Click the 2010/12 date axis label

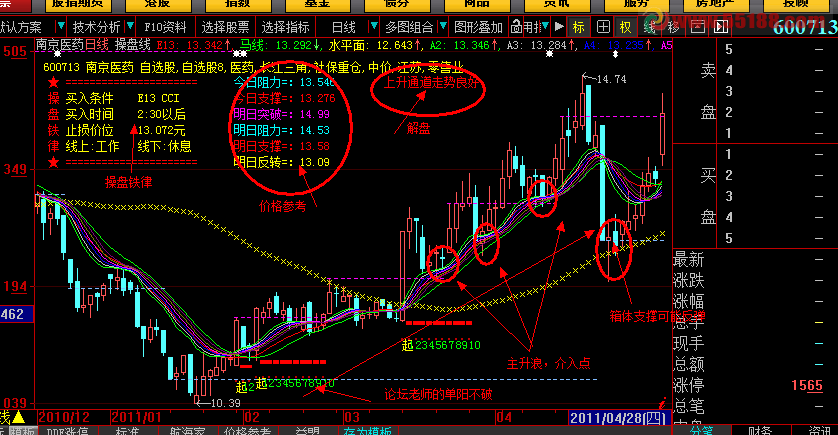(64, 417)
